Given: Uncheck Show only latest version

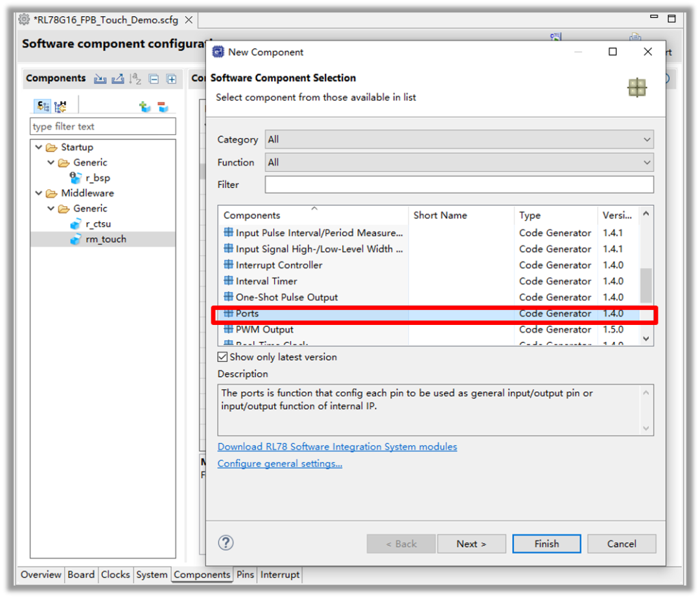Looking at the screenshot, I should coord(223,357).
